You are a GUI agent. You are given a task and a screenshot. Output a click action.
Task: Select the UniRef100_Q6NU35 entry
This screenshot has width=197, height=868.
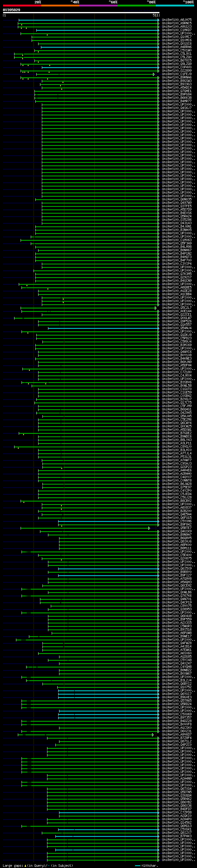point(177,200)
